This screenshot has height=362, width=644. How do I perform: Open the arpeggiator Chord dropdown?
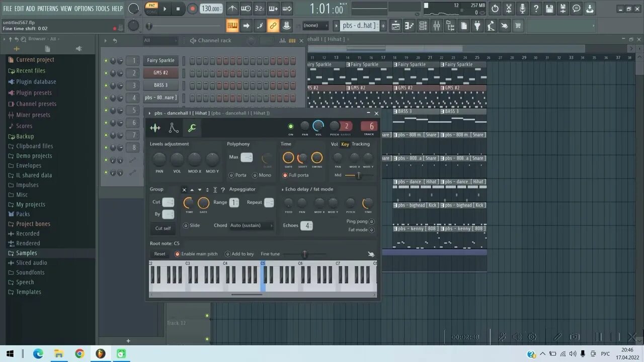pyautogui.click(x=251, y=225)
